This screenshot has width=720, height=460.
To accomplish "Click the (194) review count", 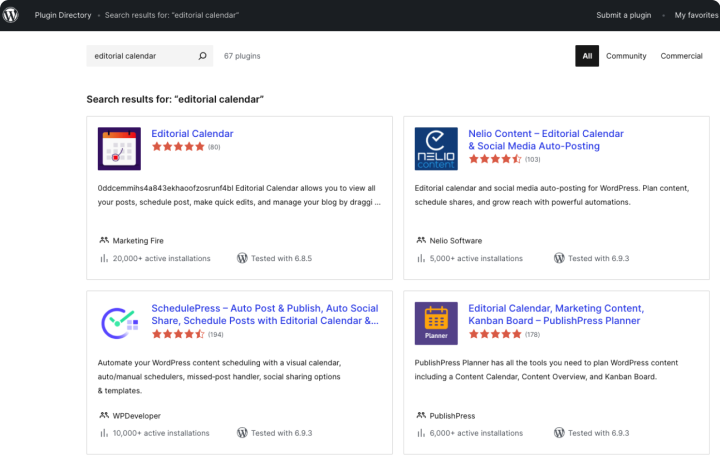I will pyautogui.click(x=215, y=334).
